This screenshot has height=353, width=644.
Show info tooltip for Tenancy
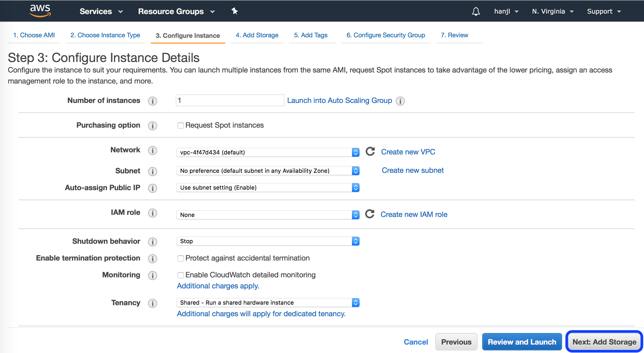click(x=152, y=303)
